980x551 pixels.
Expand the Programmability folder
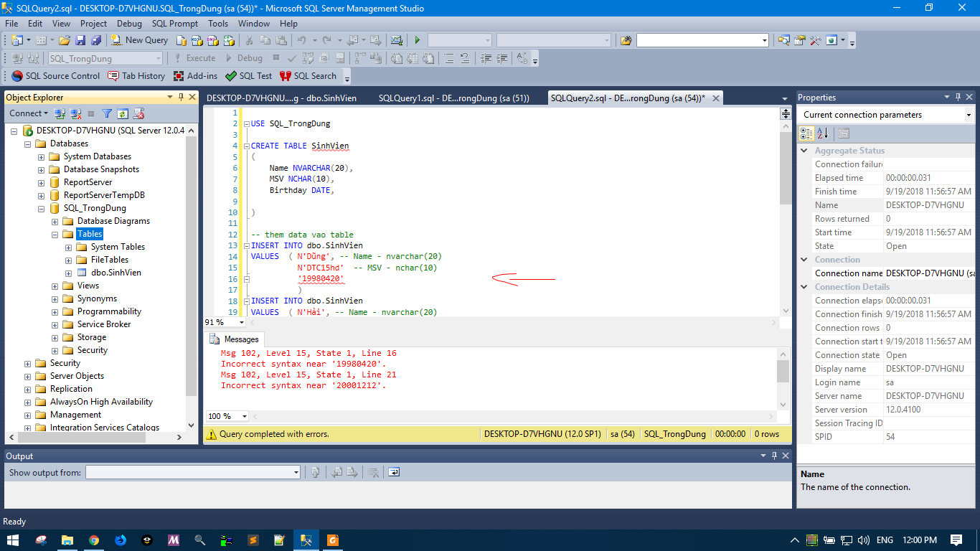coord(55,311)
